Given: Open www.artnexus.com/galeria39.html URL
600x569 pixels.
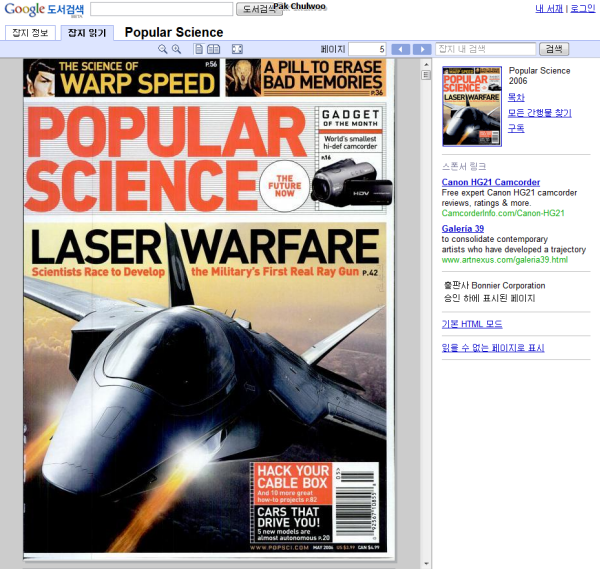Looking at the screenshot, I should [504, 260].
